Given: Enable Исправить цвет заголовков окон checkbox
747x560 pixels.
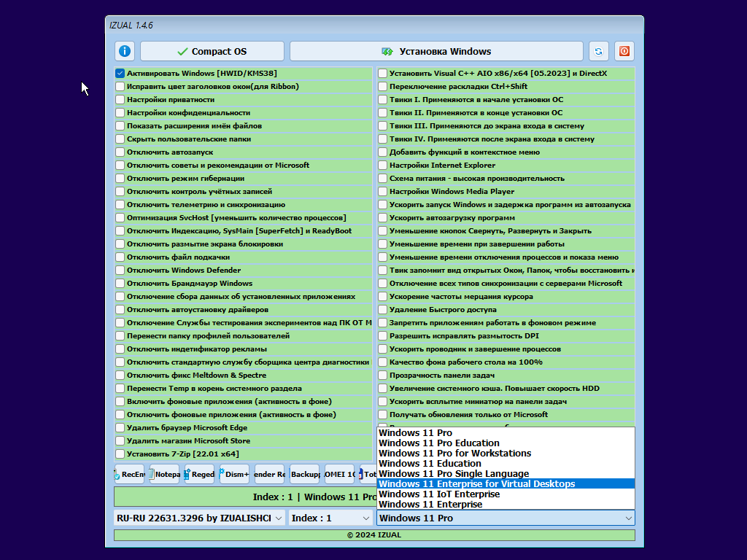Looking at the screenshot, I should 120,87.
